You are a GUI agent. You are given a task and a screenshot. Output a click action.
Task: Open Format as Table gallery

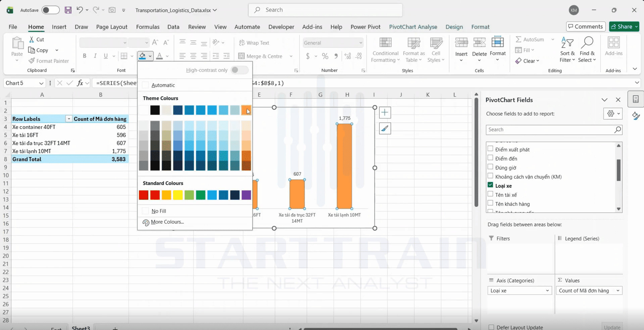(x=413, y=50)
